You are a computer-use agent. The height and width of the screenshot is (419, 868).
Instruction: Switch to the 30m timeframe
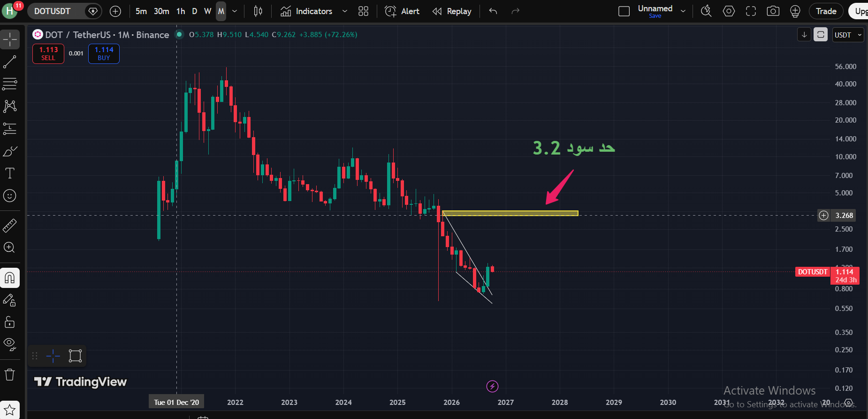point(161,11)
